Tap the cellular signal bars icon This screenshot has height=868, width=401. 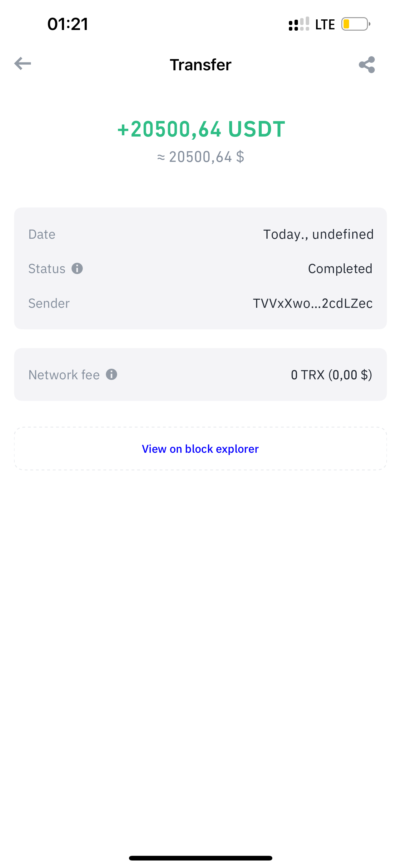(x=299, y=24)
